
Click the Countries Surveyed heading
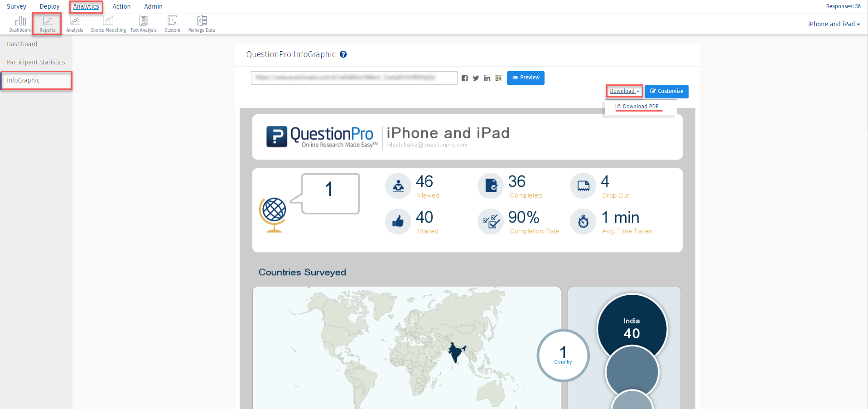(x=302, y=272)
